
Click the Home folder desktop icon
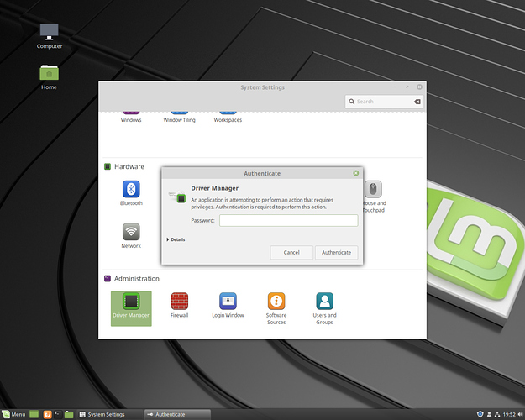tap(50, 77)
